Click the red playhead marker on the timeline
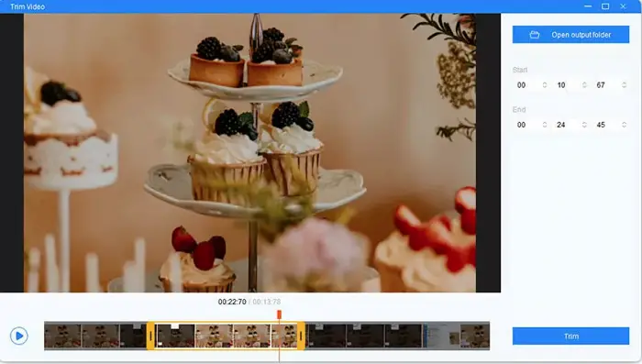The image size is (642, 364). pos(279,314)
